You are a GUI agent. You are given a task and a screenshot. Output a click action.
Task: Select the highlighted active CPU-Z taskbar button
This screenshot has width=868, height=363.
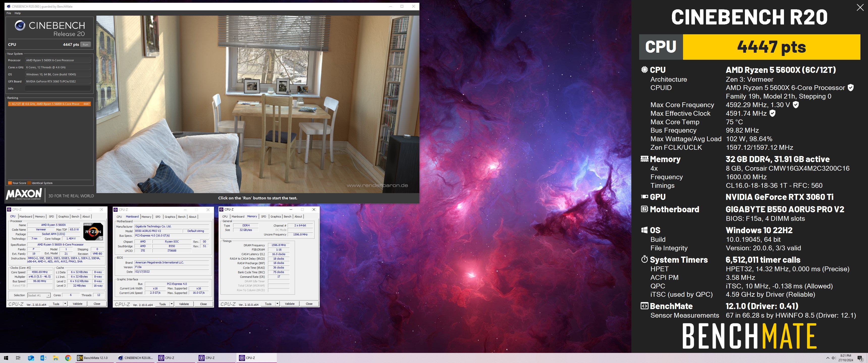257,358
